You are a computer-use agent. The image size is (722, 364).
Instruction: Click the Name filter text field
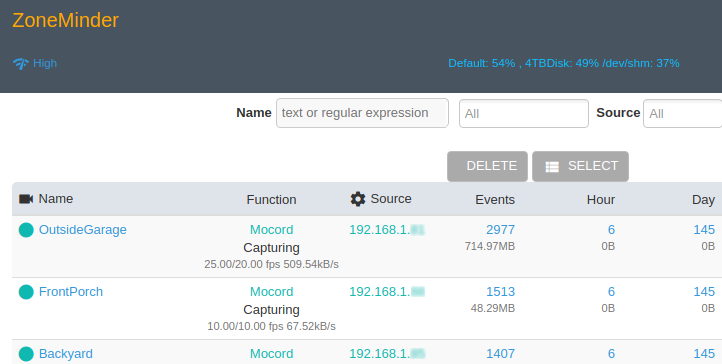click(362, 113)
